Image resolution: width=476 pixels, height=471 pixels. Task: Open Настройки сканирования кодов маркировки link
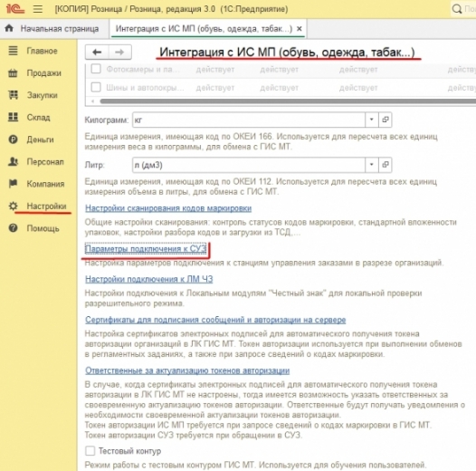(x=168, y=208)
